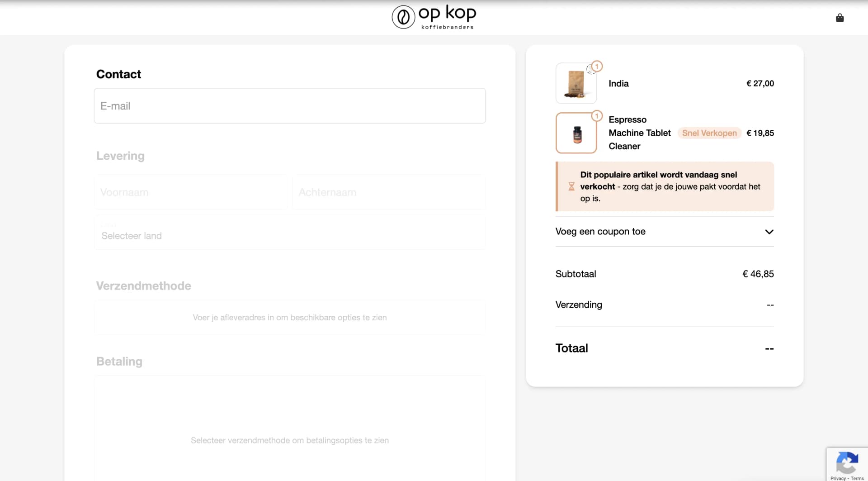The width and height of the screenshot is (868, 481).
Task: Open the Espresso Machine Tablet Cleaner thumbnail
Action: 576,133
